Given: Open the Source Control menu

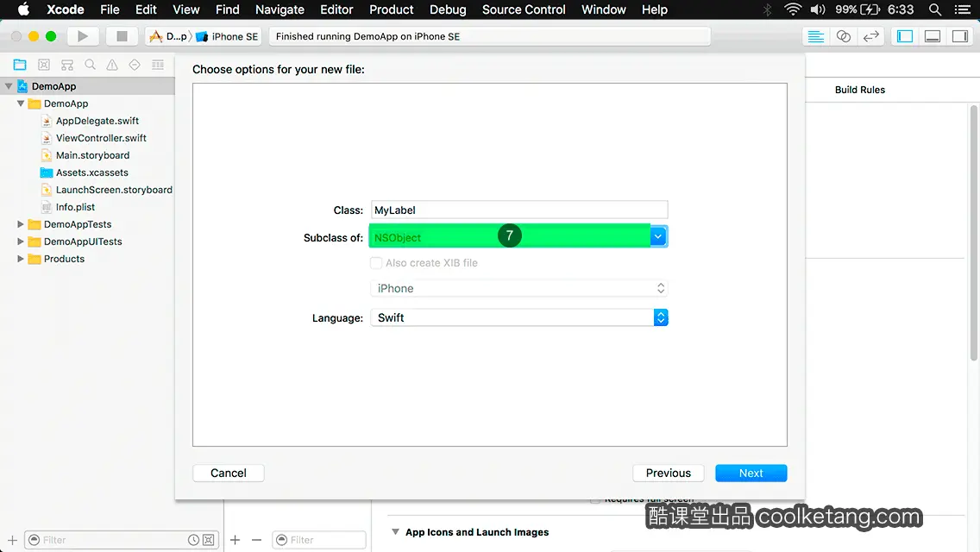Looking at the screenshot, I should point(524,9).
